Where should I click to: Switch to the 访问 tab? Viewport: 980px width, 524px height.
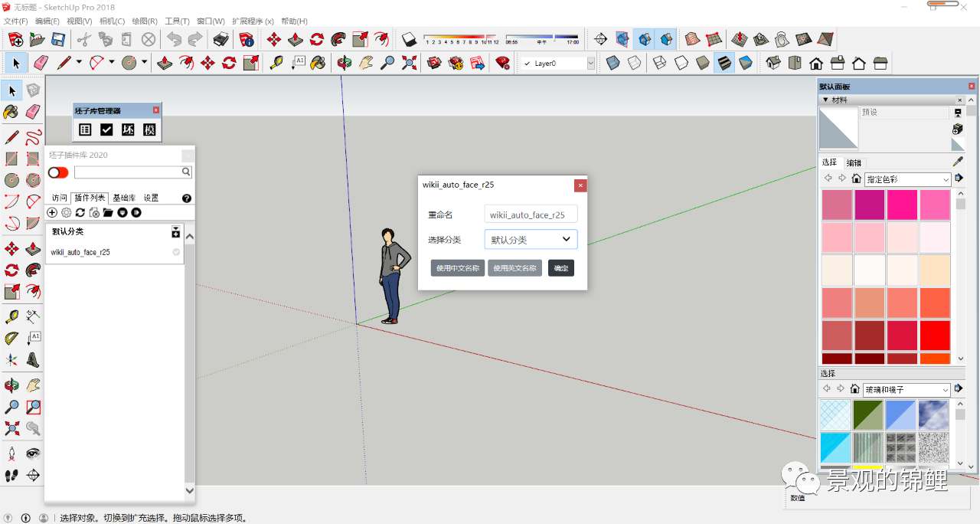point(60,198)
